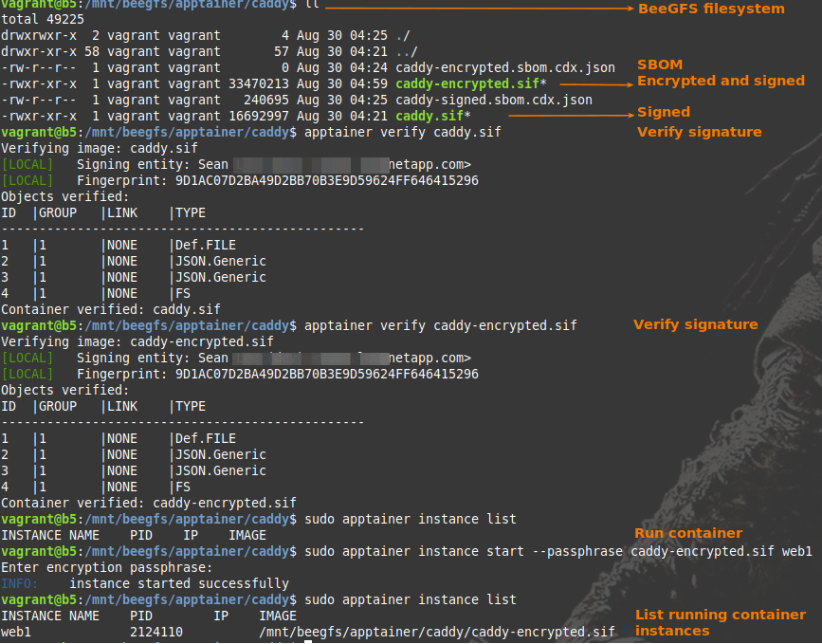Select the file size 240695
The image size is (822, 644).
[266, 101]
